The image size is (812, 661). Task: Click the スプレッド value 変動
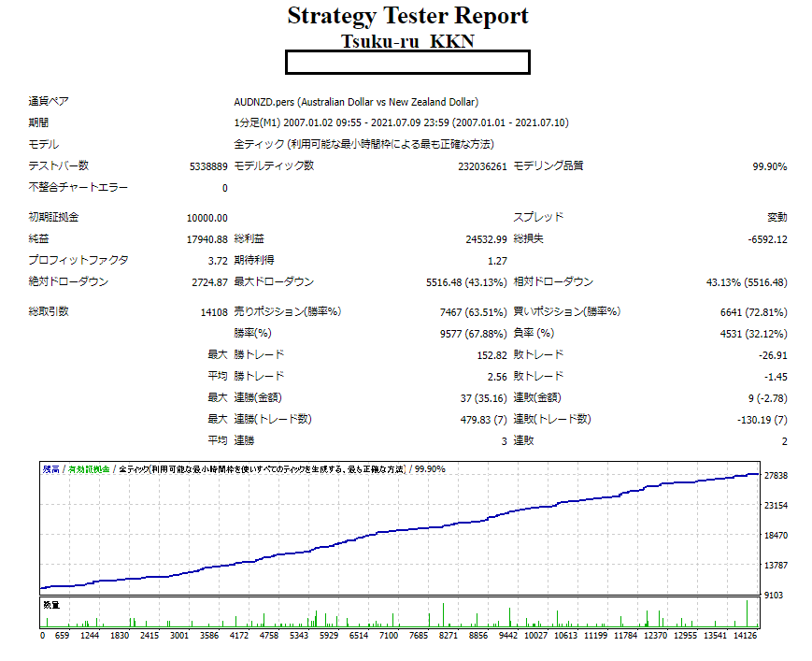776,217
